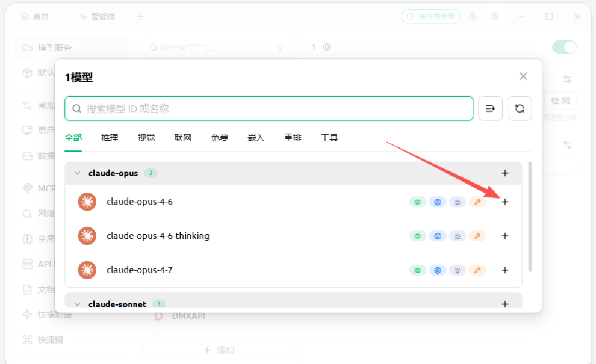Select the claude-opus-4-7 model name
Image resolution: width=596 pixels, height=364 pixels.
(140, 270)
